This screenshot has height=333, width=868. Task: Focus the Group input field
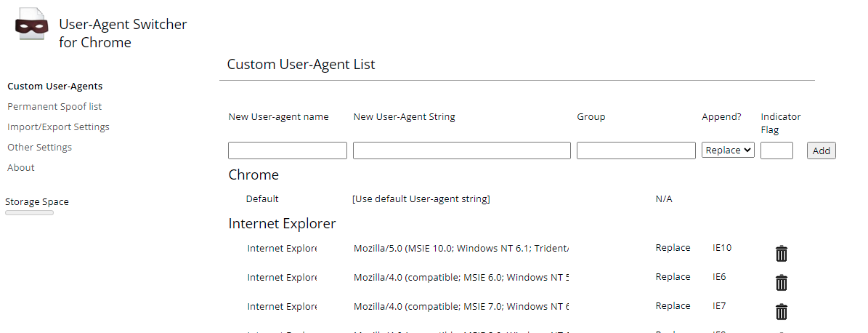636,151
